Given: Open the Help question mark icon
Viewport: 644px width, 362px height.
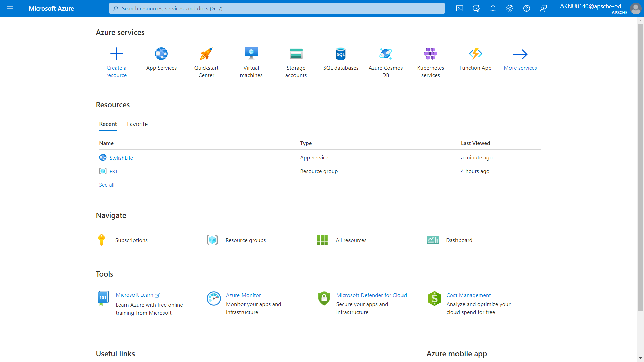Looking at the screenshot, I should coord(526,8).
